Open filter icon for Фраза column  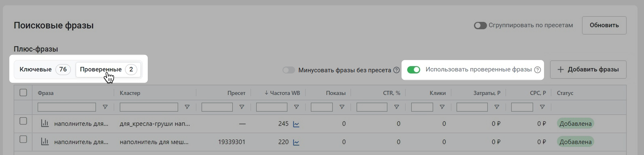point(105,107)
